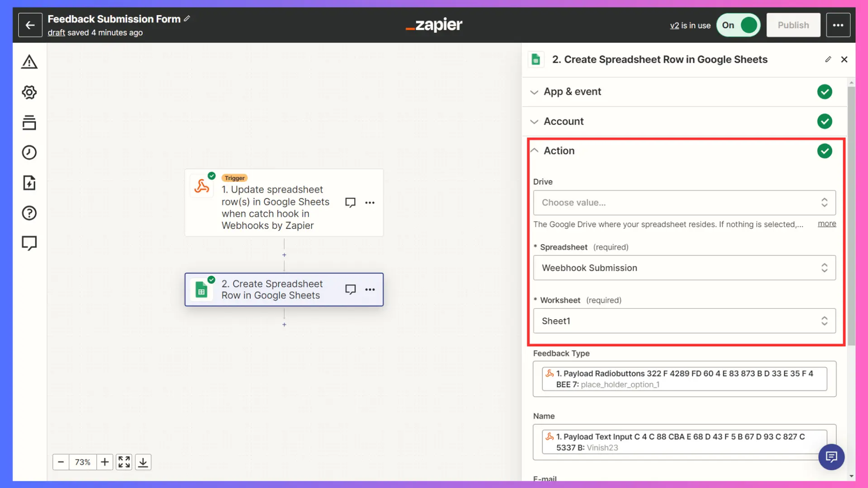The height and width of the screenshot is (488, 868).
Task: Open three-dot menu on trigger step
Action: click(x=370, y=203)
